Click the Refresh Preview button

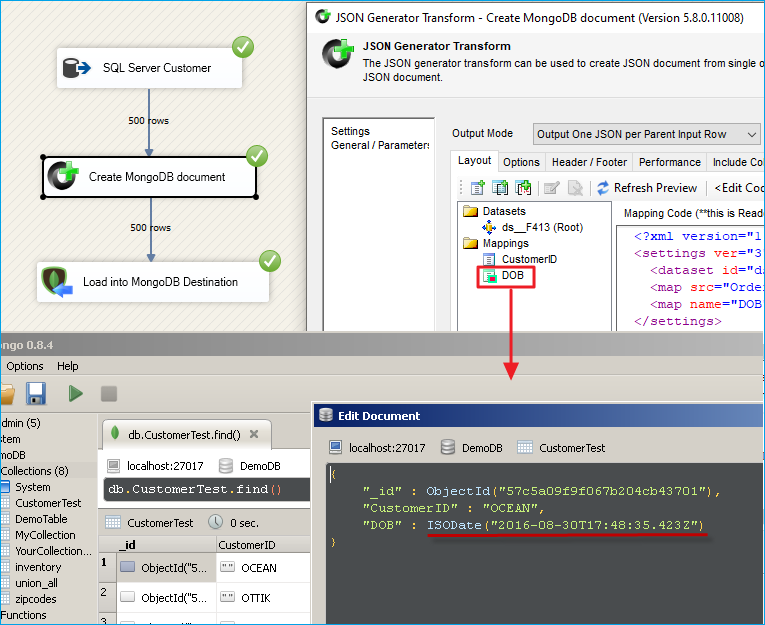pyautogui.click(x=647, y=188)
